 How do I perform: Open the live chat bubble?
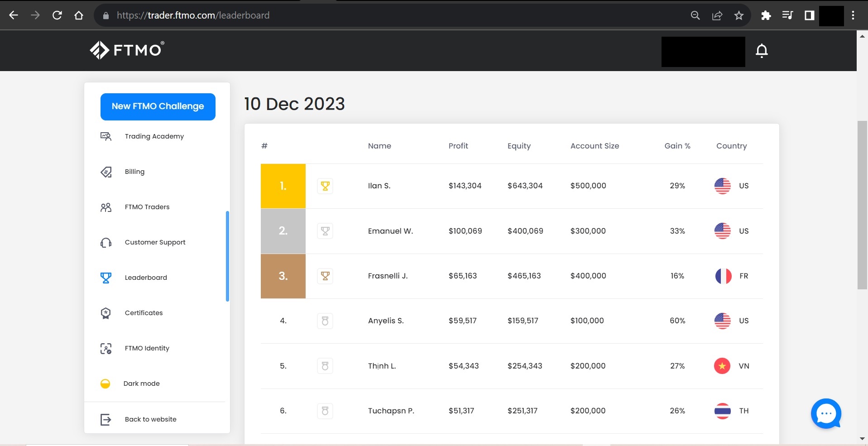825,413
